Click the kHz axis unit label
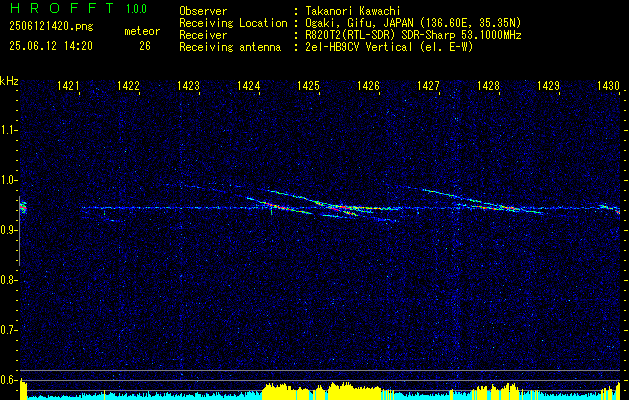The height and width of the screenshot is (400, 629). [x=9, y=81]
